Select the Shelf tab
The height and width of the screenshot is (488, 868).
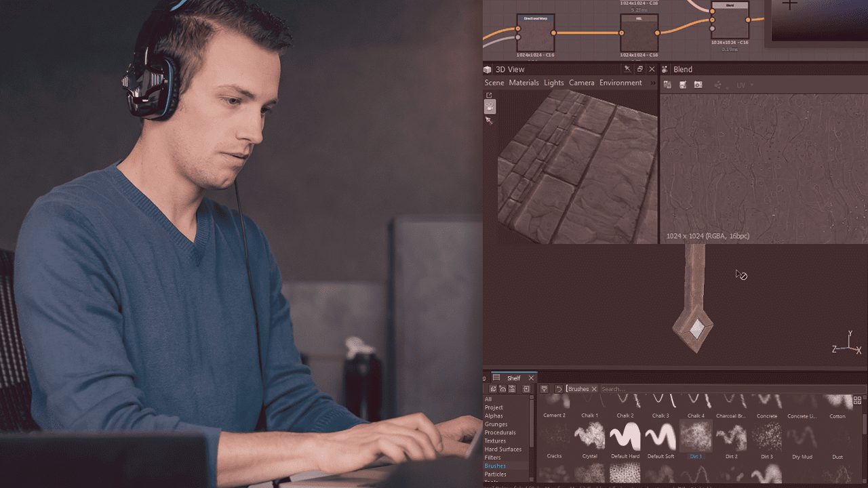[x=513, y=378]
